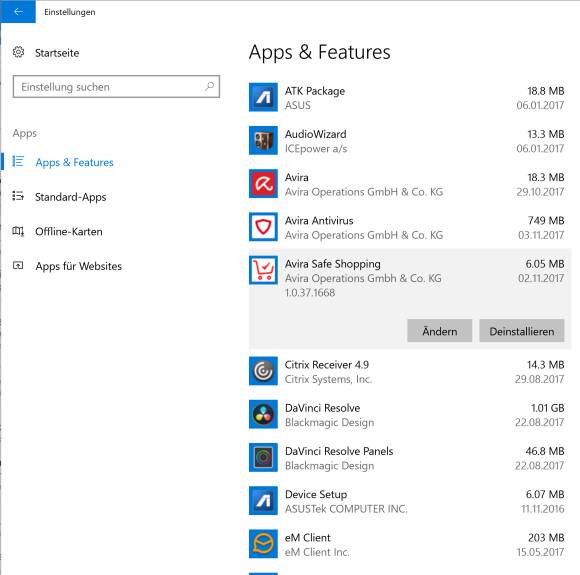580x575 pixels.
Task: Expand the Device Setup list entry
Action: (409, 501)
